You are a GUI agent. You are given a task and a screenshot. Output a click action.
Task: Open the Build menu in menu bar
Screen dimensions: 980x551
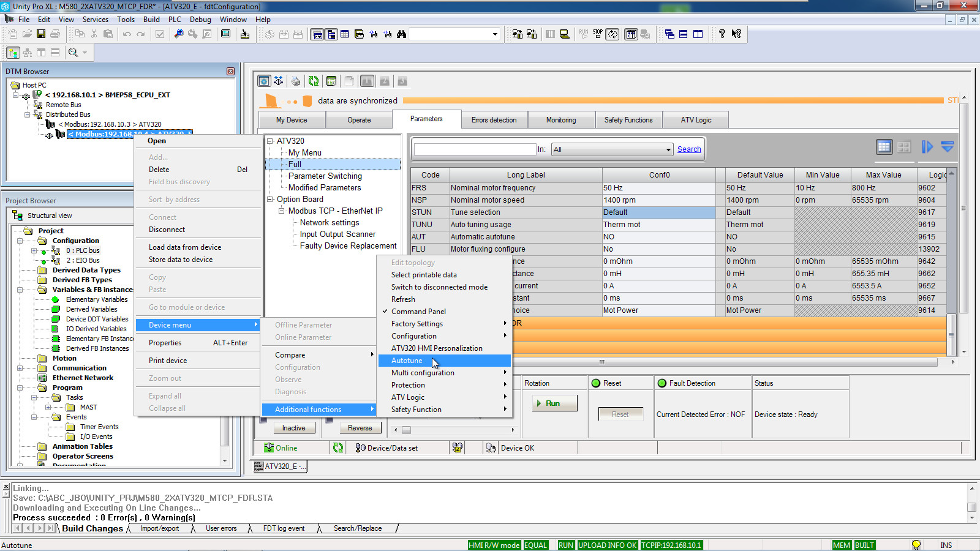(x=151, y=20)
